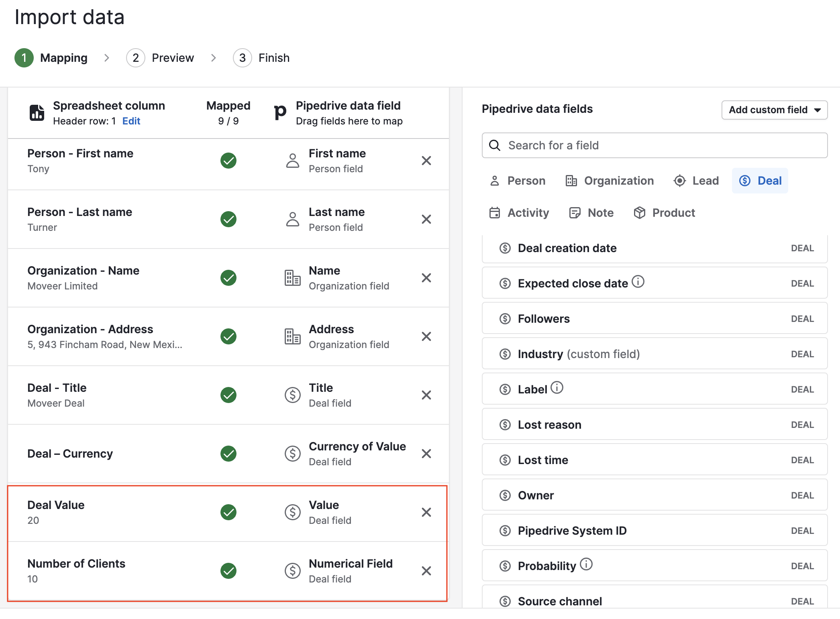Select the Deal creation date field

tap(654, 248)
